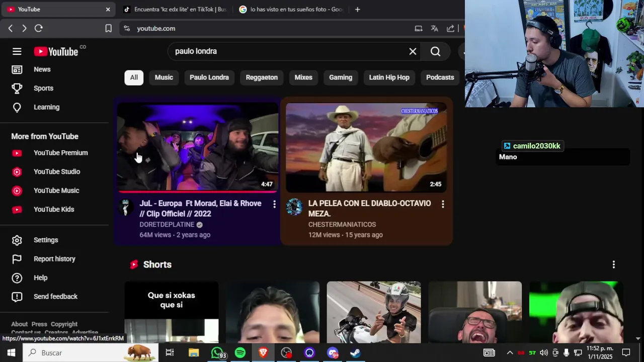This screenshot has width=644, height=362.
Task: Select the Gaming filter chip
Action: click(x=341, y=77)
